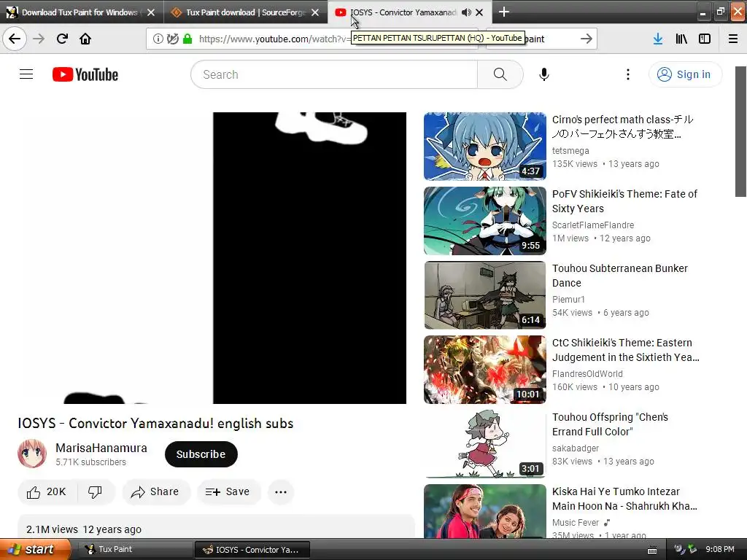Open Kiska Hai Ye Tumko Intezar title
The height and width of the screenshot is (560, 747).
point(624,499)
